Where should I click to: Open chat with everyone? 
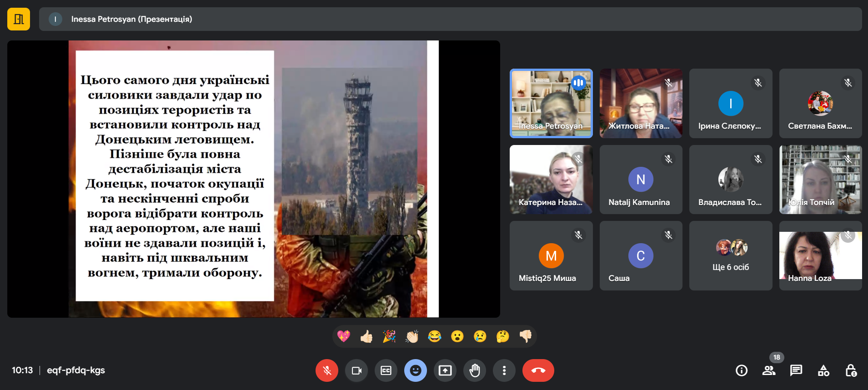pos(796,370)
